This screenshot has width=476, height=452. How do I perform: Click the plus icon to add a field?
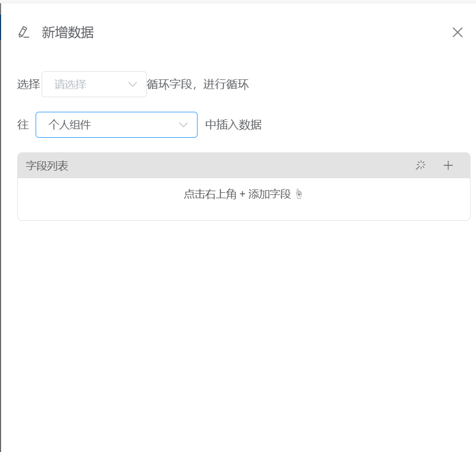[448, 166]
